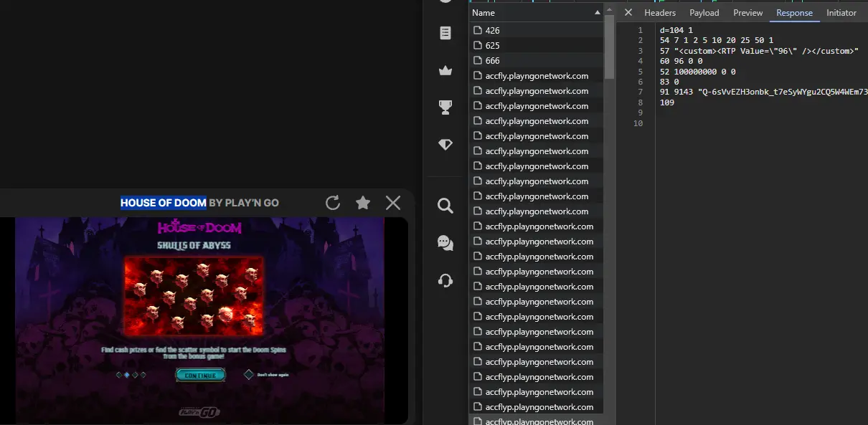Switch to the Headers tab
Viewport: 868px width, 425px height.
click(660, 13)
